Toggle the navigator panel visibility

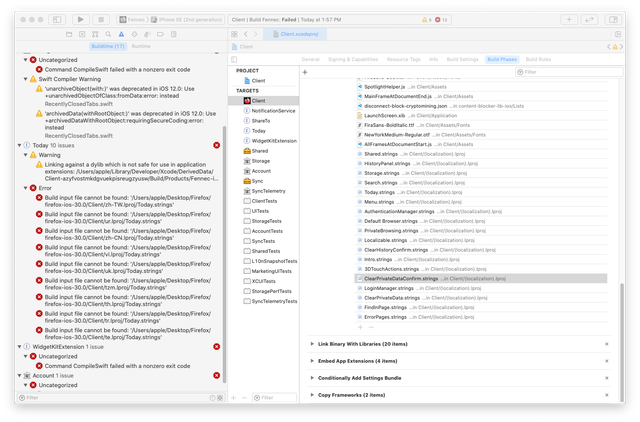(x=57, y=19)
